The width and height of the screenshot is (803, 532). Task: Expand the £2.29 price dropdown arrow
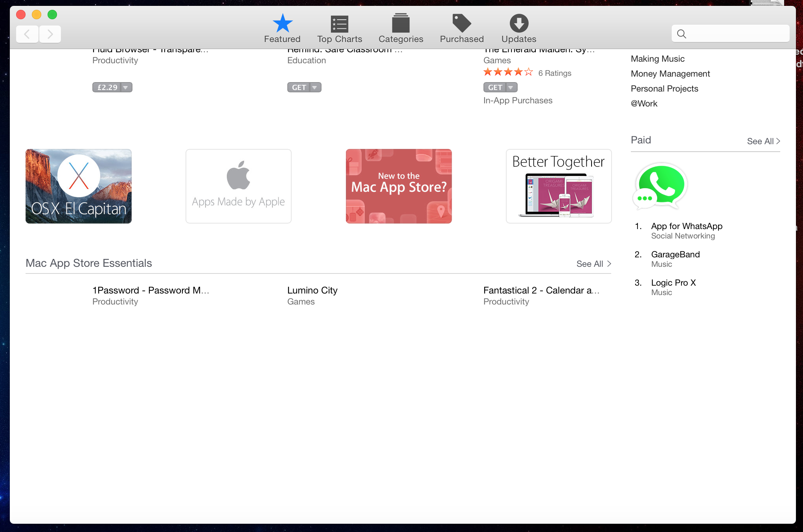click(x=126, y=87)
